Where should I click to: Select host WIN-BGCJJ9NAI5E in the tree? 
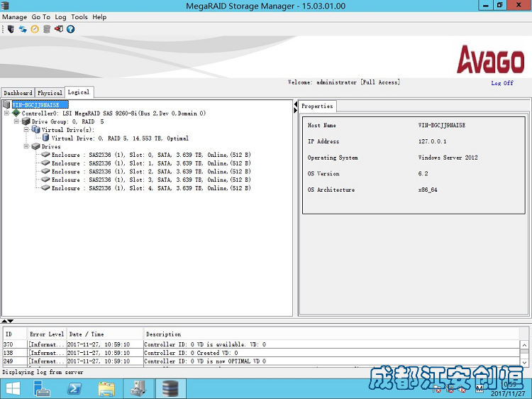coord(40,104)
